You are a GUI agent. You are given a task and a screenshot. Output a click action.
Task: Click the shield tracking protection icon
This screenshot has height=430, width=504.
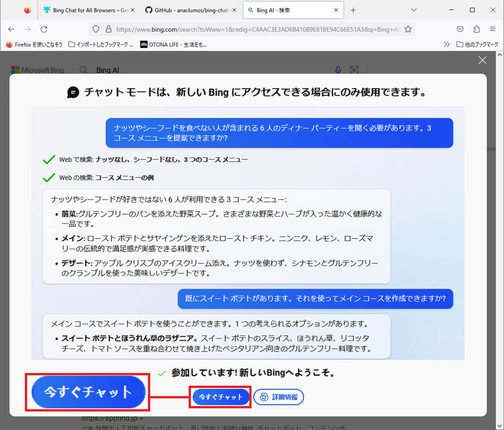pyautogui.click(x=96, y=29)
